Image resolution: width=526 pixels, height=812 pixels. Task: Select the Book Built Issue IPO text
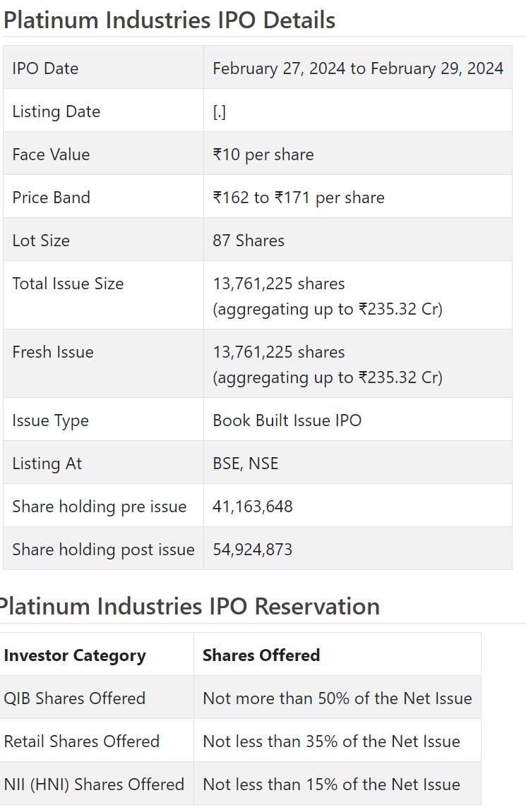287,420
